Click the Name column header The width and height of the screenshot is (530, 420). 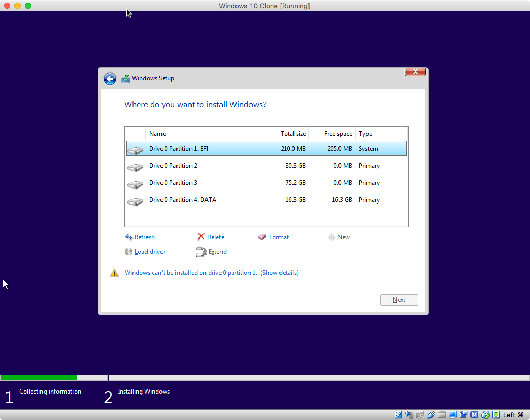pyautogui.click(x=204, y=134)
